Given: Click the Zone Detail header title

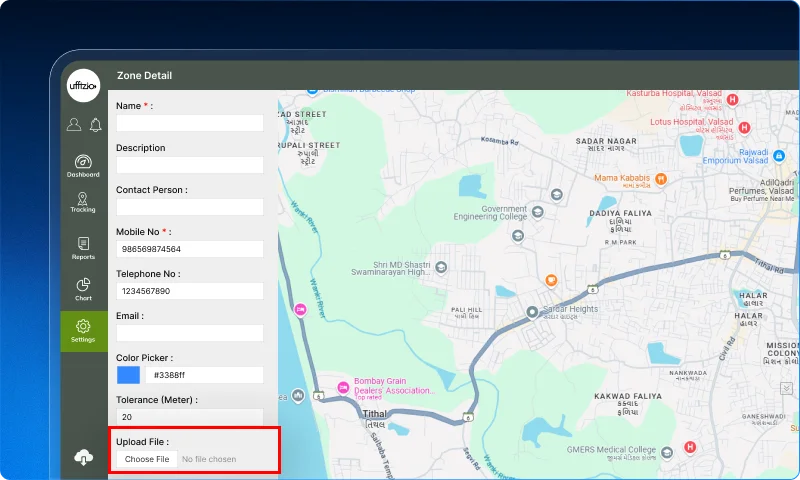Looking at the screenshot, I should [144, 75].
